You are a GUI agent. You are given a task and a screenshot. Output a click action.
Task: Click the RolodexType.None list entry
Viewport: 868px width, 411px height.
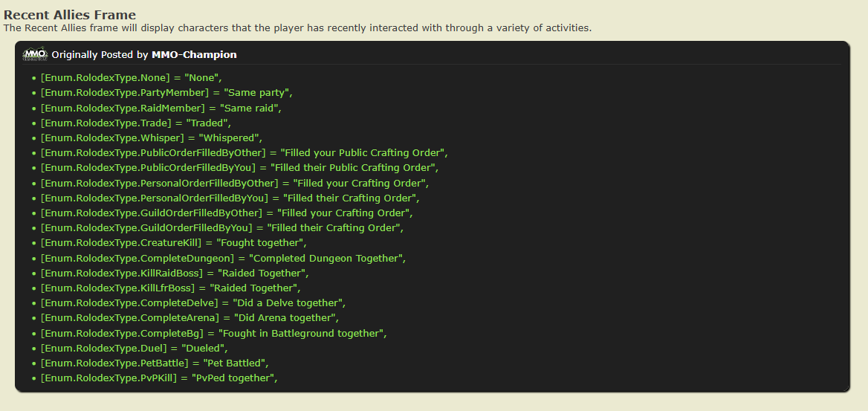click(131, 77)
